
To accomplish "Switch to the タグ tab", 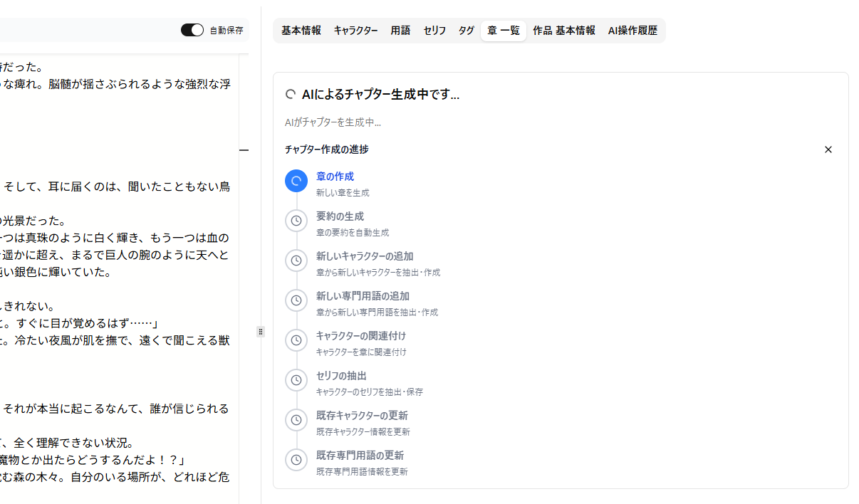I will (x=467, y=31).
